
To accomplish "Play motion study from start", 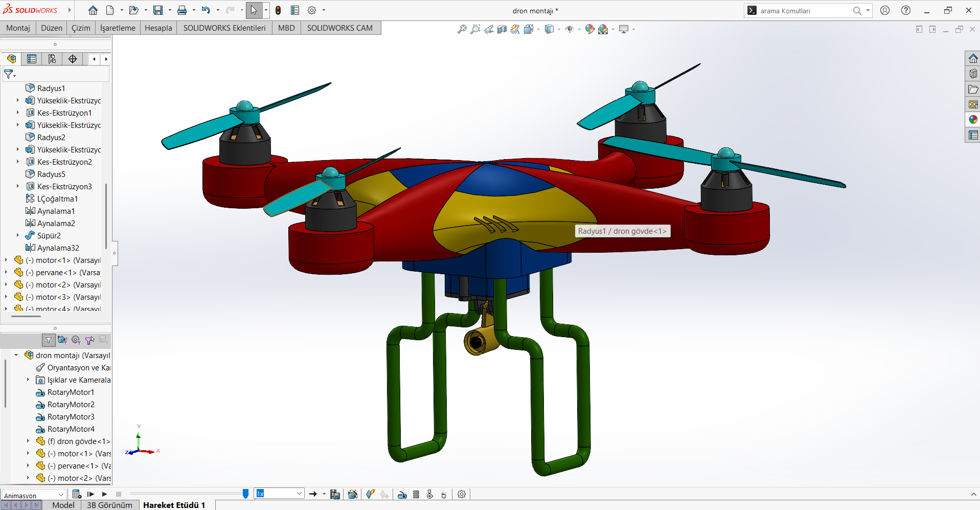I will coord(90,494).
